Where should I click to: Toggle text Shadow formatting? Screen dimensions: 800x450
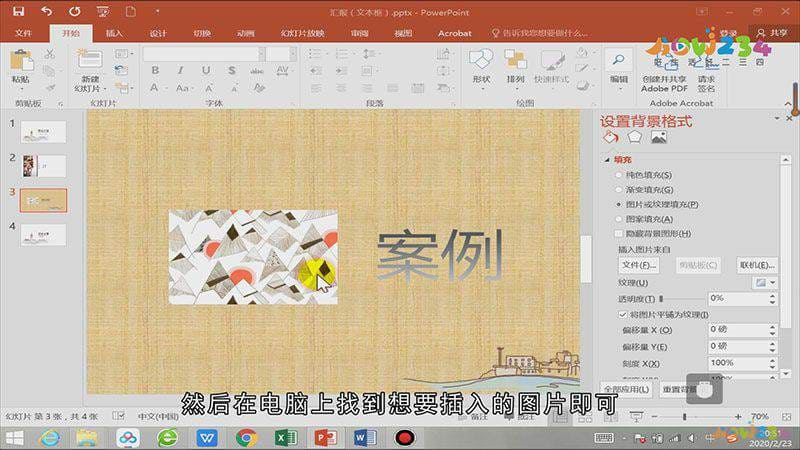pos(232,70)
